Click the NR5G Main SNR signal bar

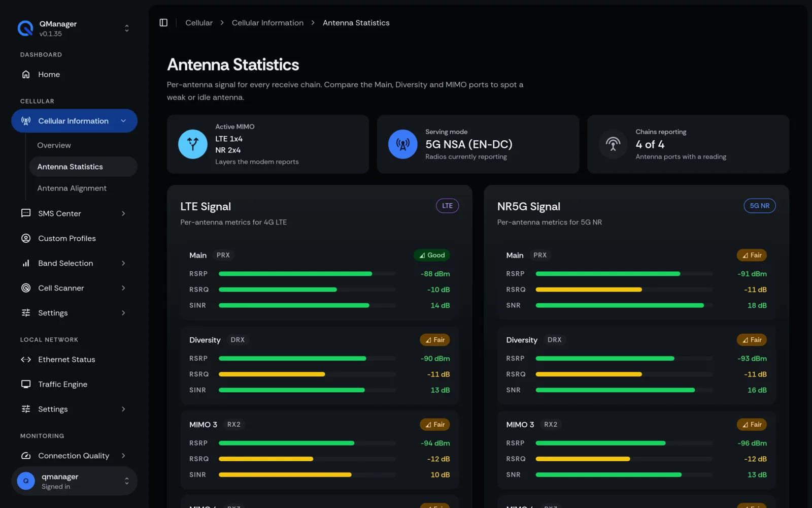point(624,305)
